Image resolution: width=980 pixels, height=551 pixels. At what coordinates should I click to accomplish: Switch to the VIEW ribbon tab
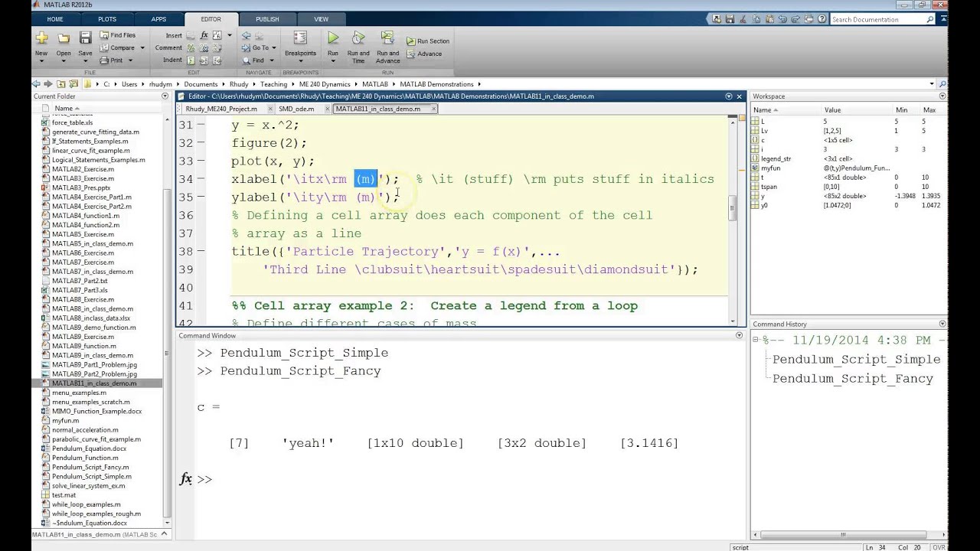[322, 19]
